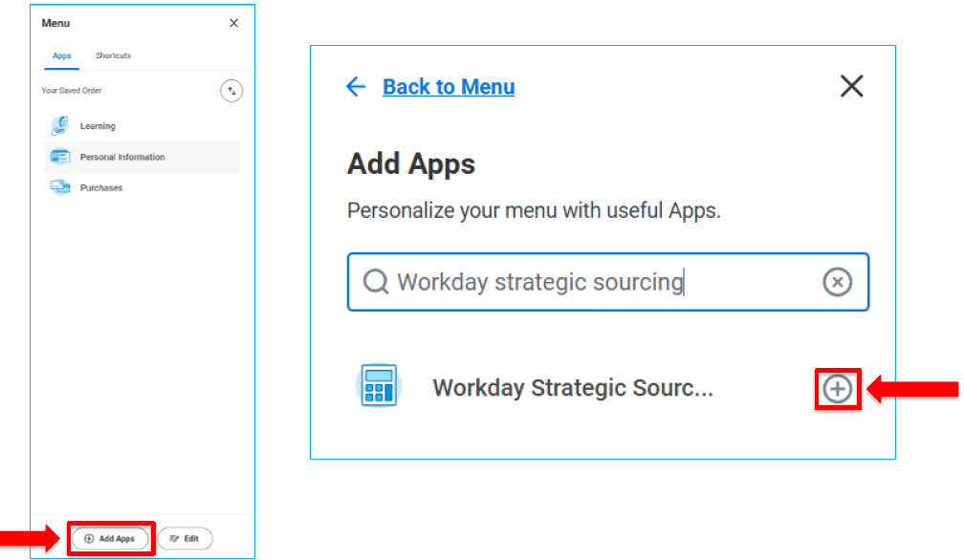This screenshot has width=964, height=560.
Task: Click the Workday Strategic Sourcing calculator icon
Action: click(378, 387)
